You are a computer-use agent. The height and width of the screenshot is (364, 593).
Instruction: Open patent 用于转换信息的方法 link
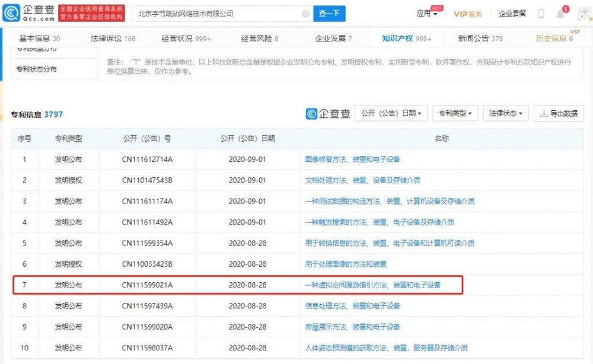390,243
